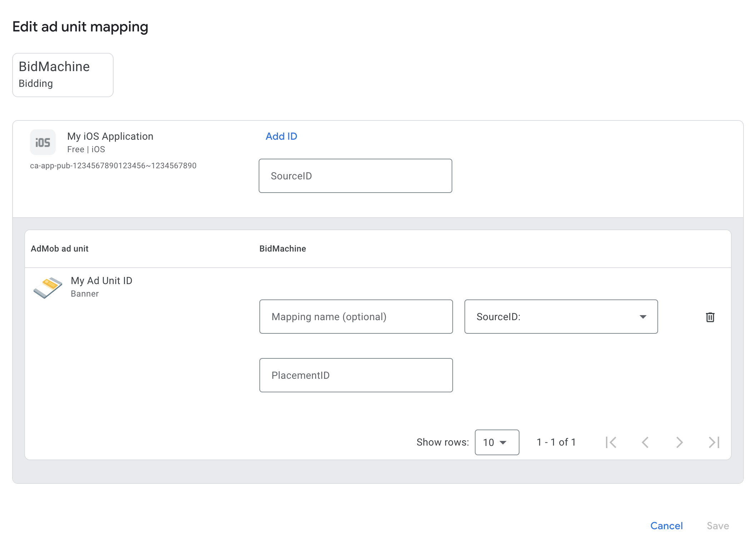Viewport: 756px width, 551px height.
Task: Go to first page of results
Action: tap(611, 442)
